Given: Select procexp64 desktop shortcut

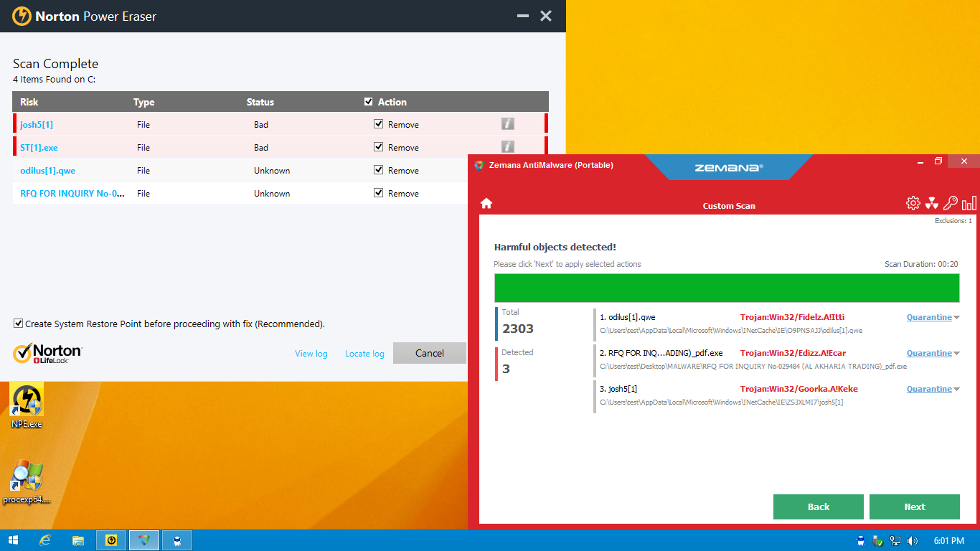Looking at the screenshot, I should coord(27,482).
